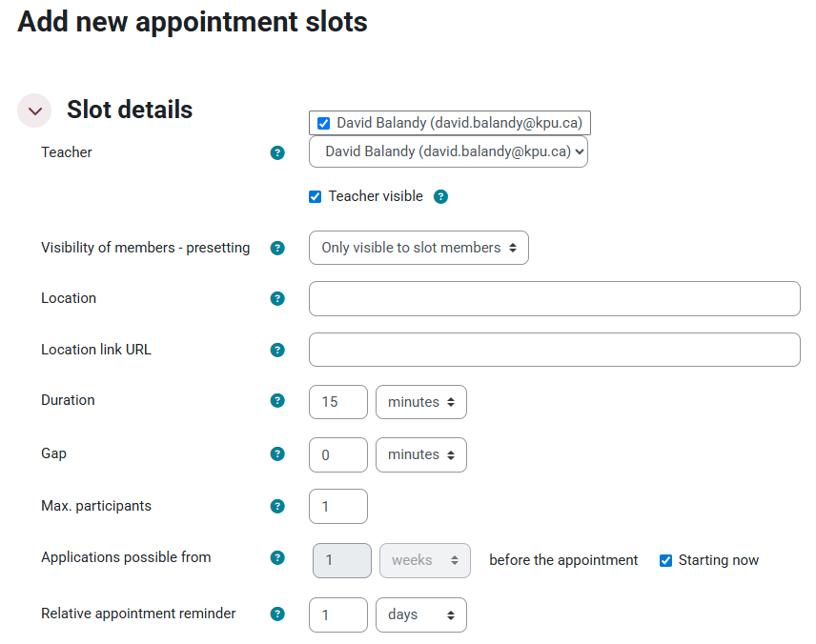Click into the Location text field
Image resolution: width=816 pixels, height=644 pixels.
tap(554, 299)
